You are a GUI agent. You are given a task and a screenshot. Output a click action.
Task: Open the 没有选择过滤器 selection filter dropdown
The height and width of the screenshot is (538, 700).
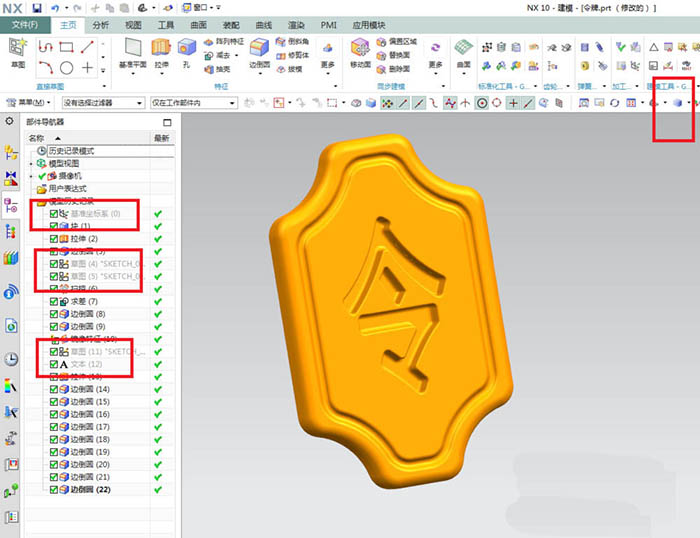tap(103, 103)
